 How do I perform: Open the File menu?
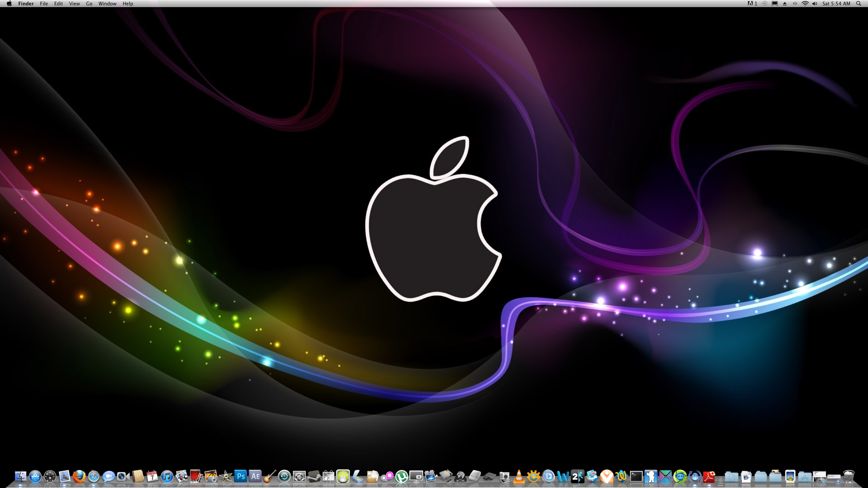(44, 3)
